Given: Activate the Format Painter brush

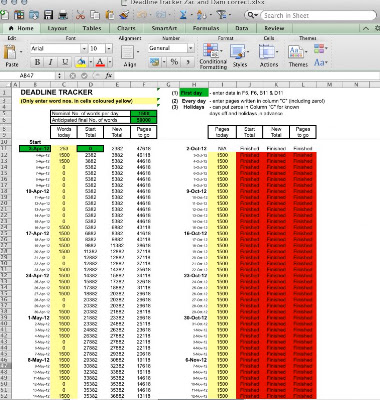Looking at the screenshot, I should tap(124, 15).
